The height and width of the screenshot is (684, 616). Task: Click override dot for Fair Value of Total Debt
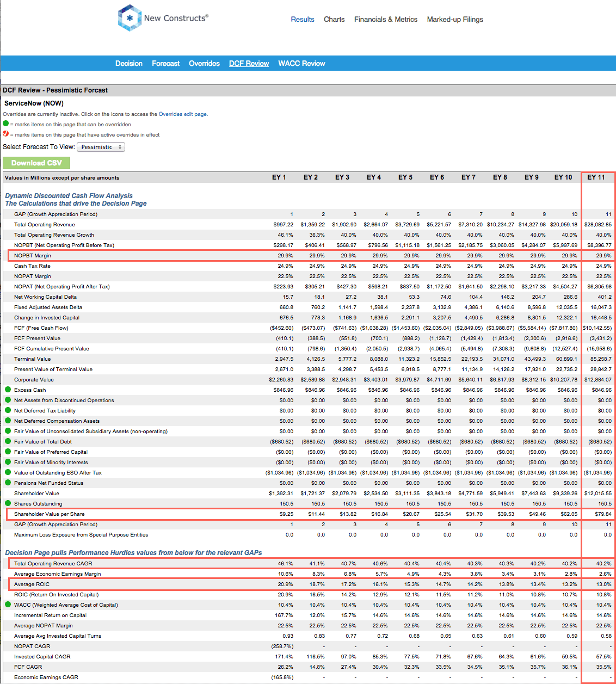click(8, 441)
